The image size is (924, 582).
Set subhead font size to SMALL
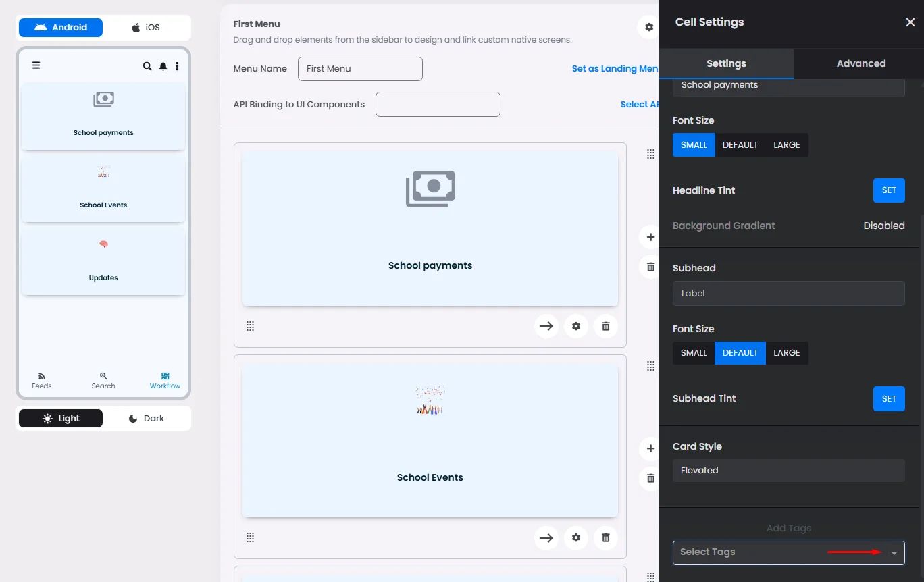[694, 353]
